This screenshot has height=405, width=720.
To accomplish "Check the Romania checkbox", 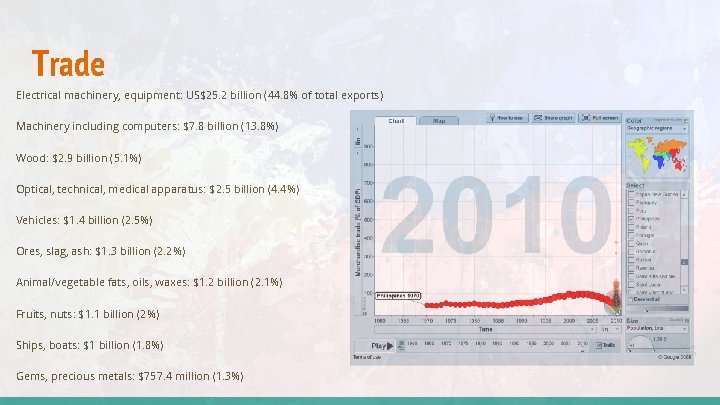I will pos(631,252).
